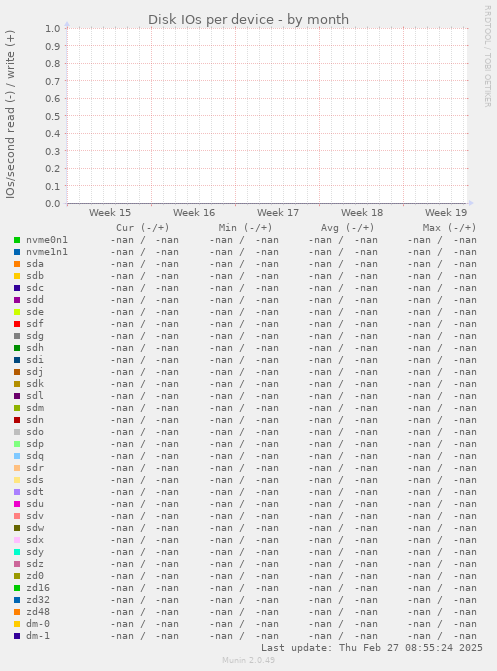Click the blue swatch next to nvme1n1
This screenshot has width=497, height=671.
(x=17, y=252)
